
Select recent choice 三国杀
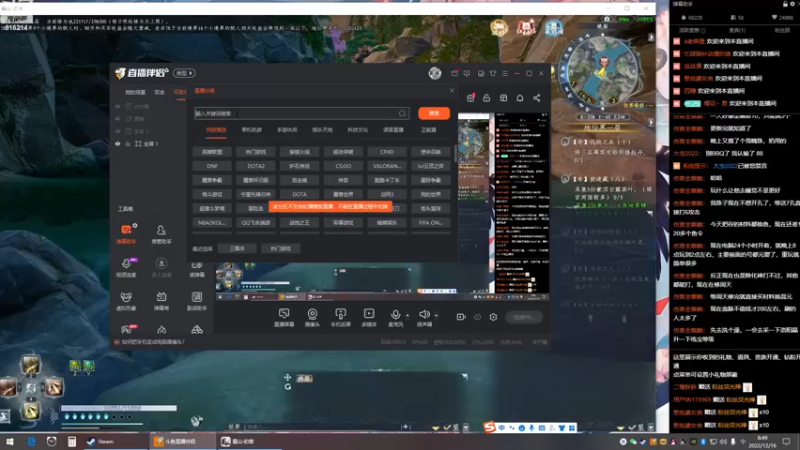click(x=237, y=248)
